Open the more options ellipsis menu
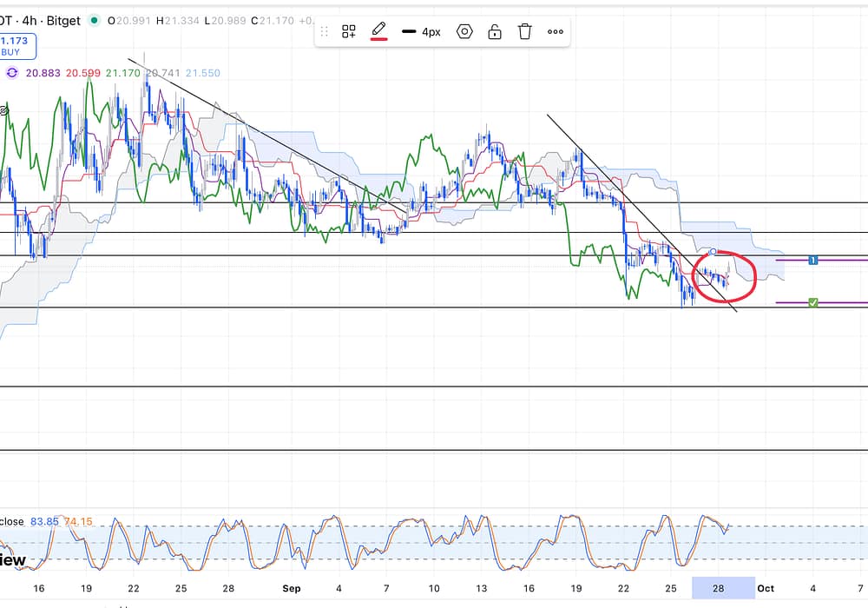868x608 pixels. [556, 32]
